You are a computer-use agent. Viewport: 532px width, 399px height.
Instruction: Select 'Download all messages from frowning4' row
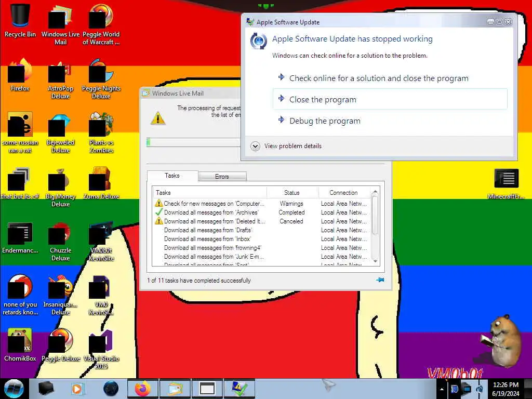261,248
